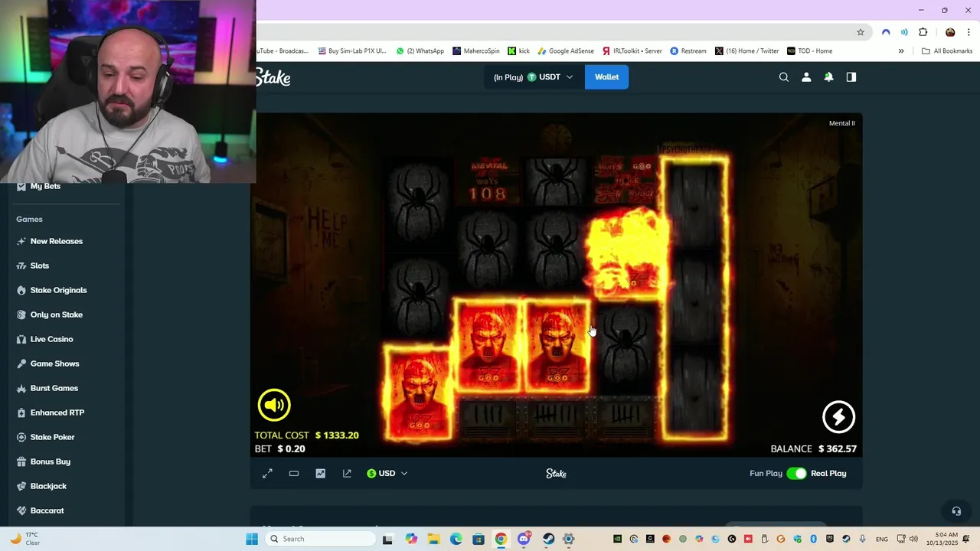Viewport: 980px width, 551px height.
Task: Open File Explorer from taskbar
Action: (x=433, y=539)
